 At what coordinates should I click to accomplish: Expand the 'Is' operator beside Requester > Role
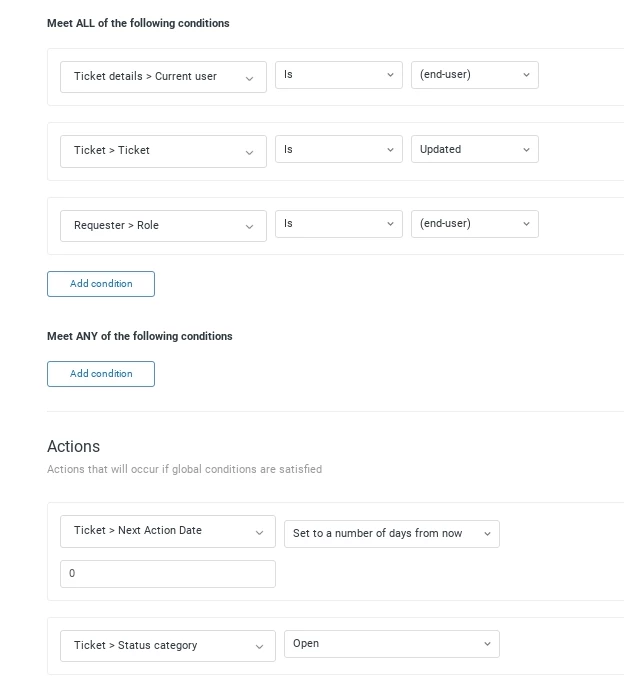click(338, 224)
